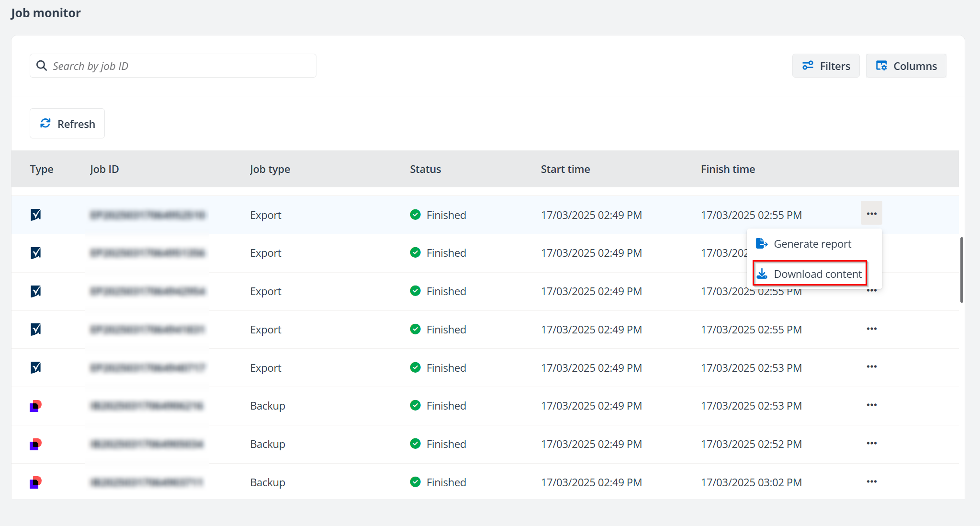Click the Status column header

[425, 169]
